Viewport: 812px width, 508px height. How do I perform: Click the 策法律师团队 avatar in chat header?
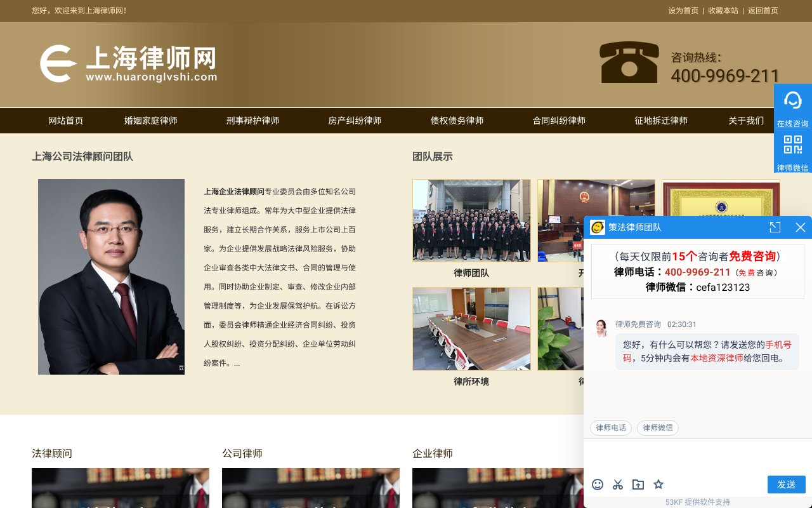597,227
